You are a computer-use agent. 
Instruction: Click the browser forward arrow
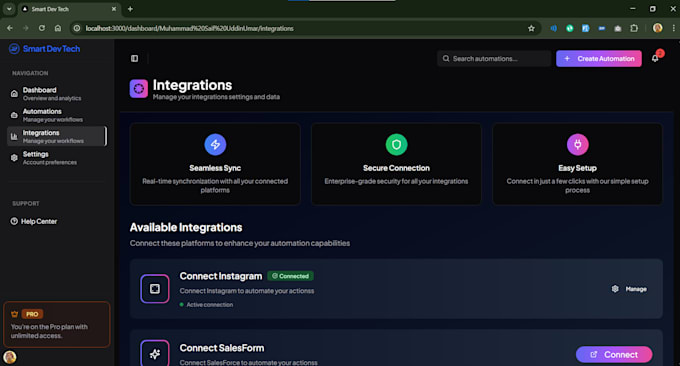26,28
